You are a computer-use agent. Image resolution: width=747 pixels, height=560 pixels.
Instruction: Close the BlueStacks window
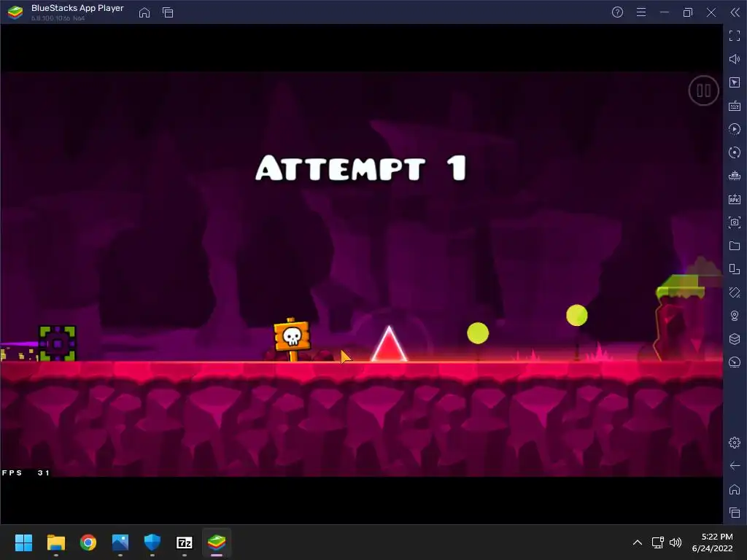[x=711, y=12]
